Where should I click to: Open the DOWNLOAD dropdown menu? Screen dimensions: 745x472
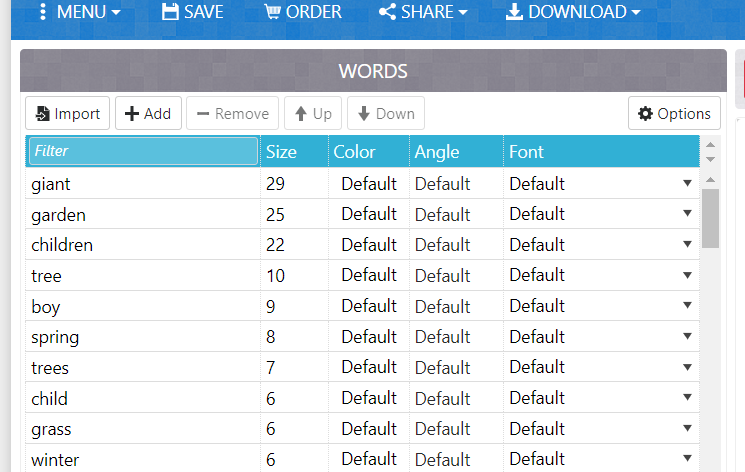coord(573,12)
